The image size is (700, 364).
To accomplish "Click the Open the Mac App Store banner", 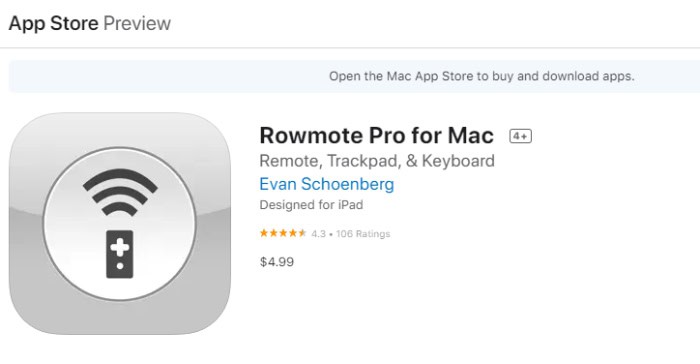I will (x=354, y=76).
